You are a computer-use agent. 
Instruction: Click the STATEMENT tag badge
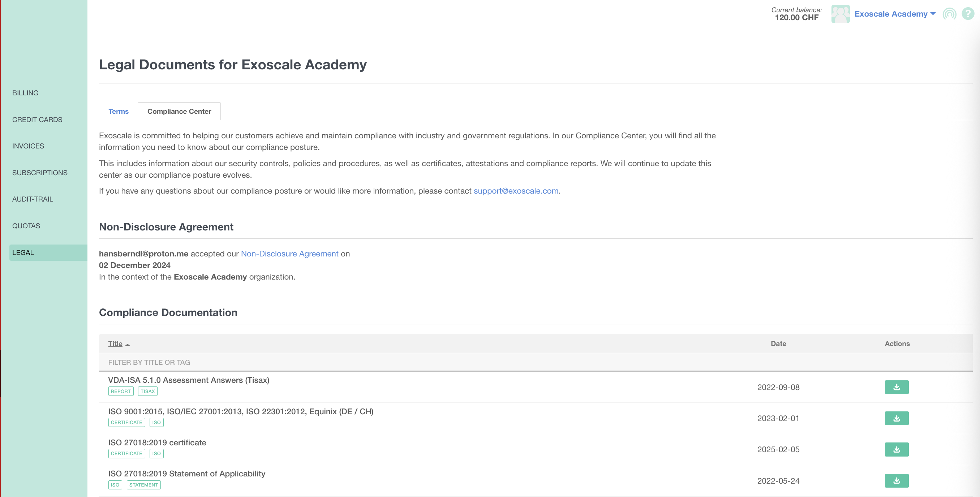(143, 485)
